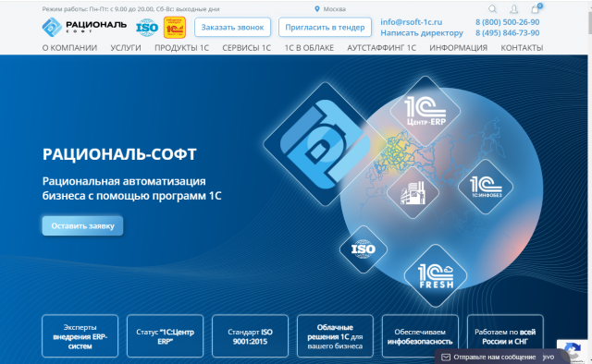
Task: Open the Продукты 1С menu
Action: point(181,48)
